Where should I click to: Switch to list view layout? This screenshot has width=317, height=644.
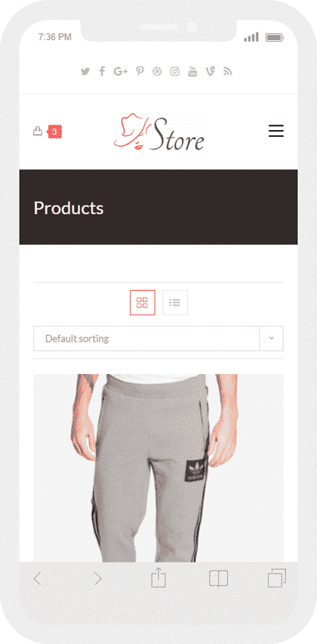(175, 302)
